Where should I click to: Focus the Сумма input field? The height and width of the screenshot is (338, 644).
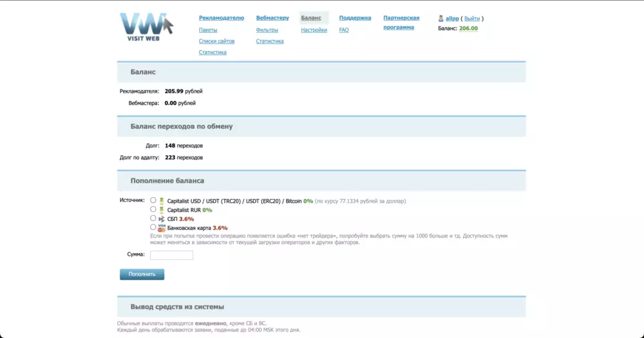[171, 255]
